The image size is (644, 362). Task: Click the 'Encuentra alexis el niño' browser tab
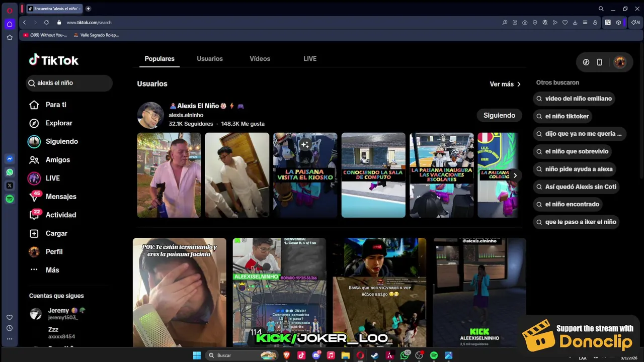(54, 9)
